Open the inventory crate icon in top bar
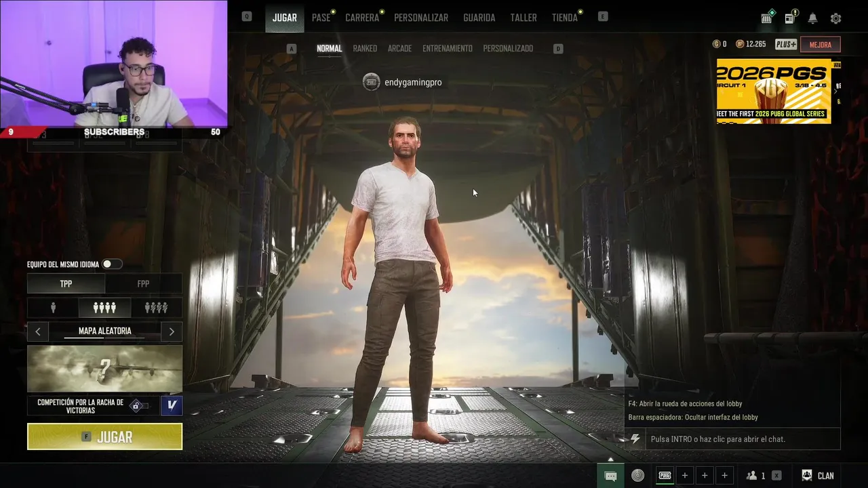 pos(767,18)
